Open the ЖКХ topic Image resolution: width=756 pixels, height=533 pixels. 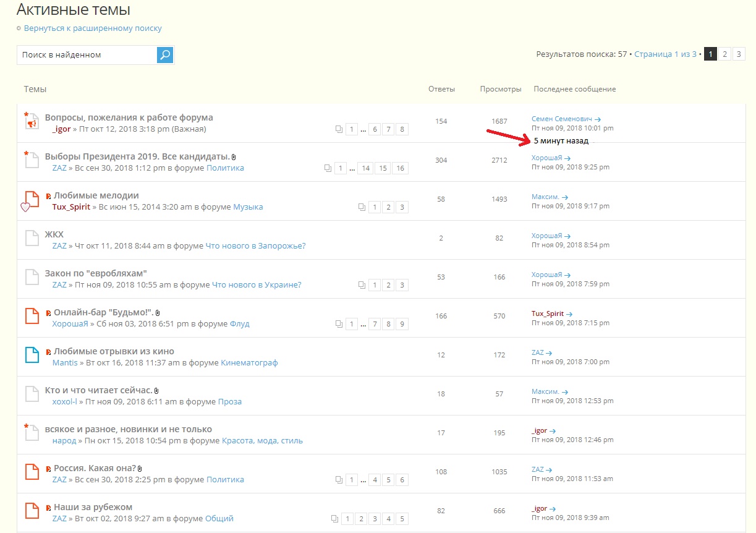coord(54,234)
